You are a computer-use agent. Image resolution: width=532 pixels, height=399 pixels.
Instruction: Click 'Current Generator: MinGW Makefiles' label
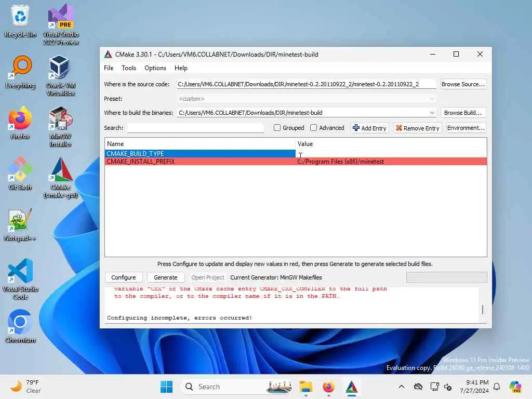276,277
